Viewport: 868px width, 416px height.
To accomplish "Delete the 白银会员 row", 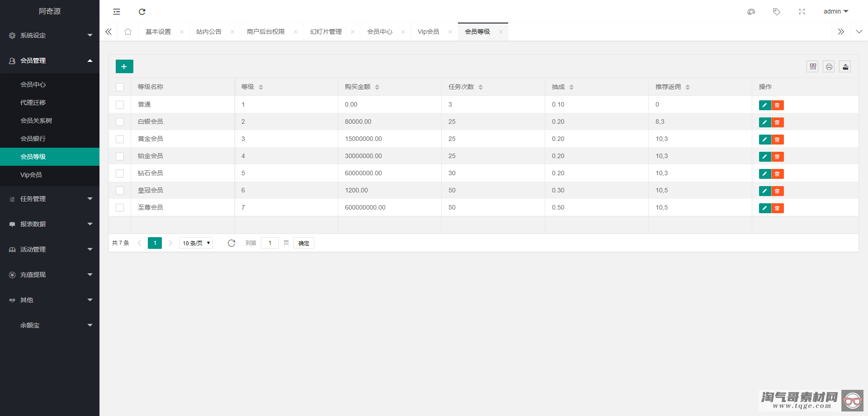I will tap(778, 122).
